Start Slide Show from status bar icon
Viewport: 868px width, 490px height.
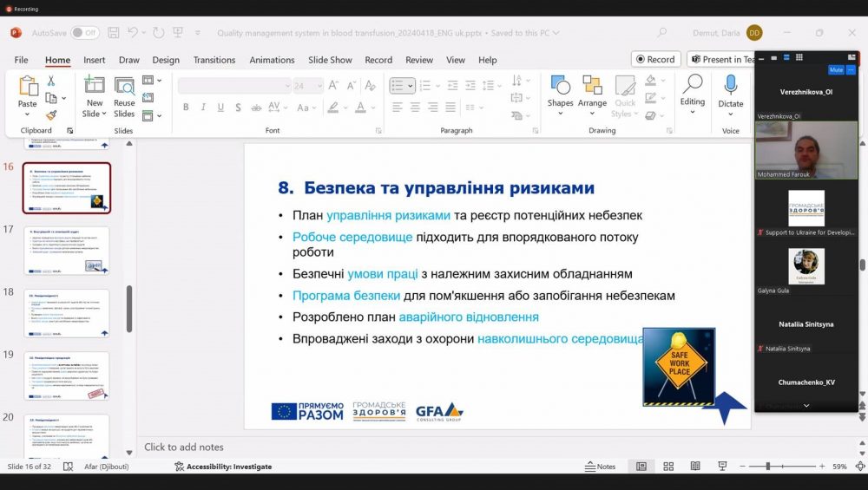coord(722,467)
